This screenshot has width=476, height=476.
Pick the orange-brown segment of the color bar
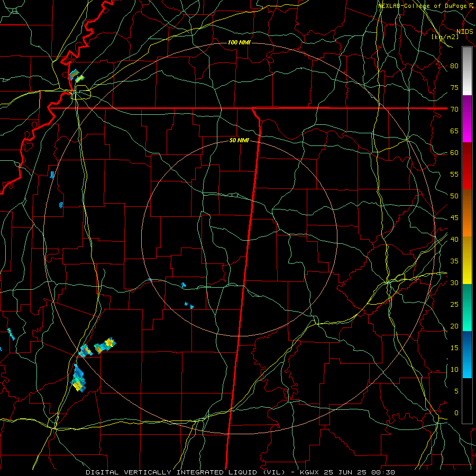click(467, 213)
